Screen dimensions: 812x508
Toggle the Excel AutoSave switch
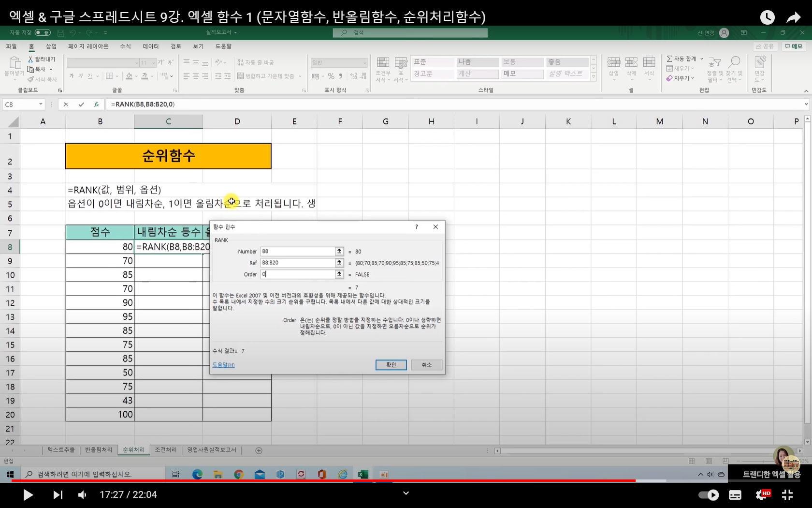43,32
